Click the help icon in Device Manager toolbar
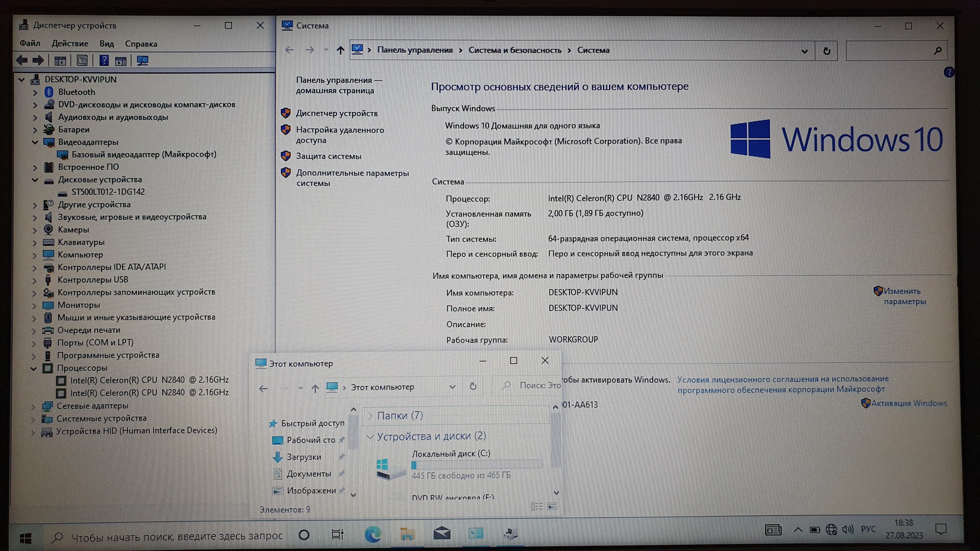980x551 pixels. pyautogui.click(x=104, y=61)
